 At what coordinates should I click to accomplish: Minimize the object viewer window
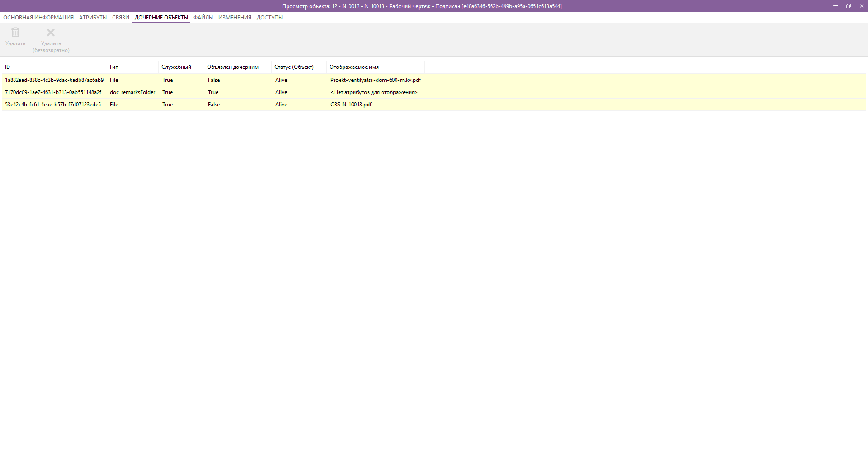tap(835, 6)
